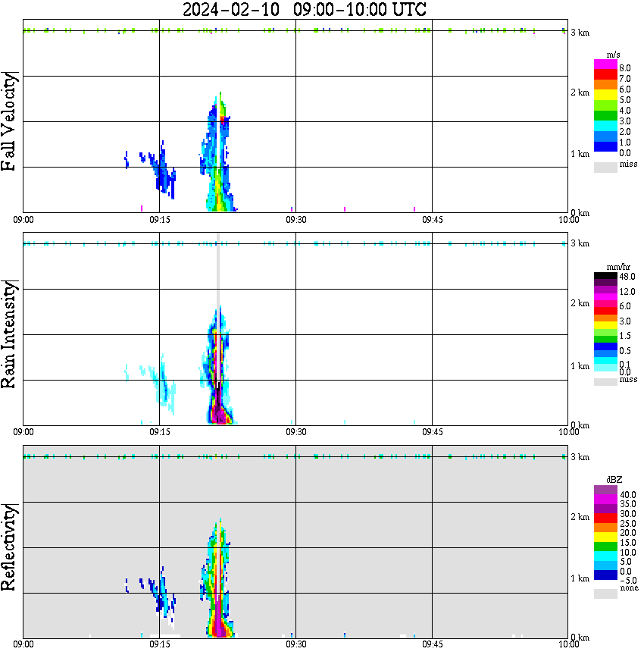The height and width of the screenshot is (658, 644).
Task: Select the "Rain Intensity" axis label
Action: (9, 334)
